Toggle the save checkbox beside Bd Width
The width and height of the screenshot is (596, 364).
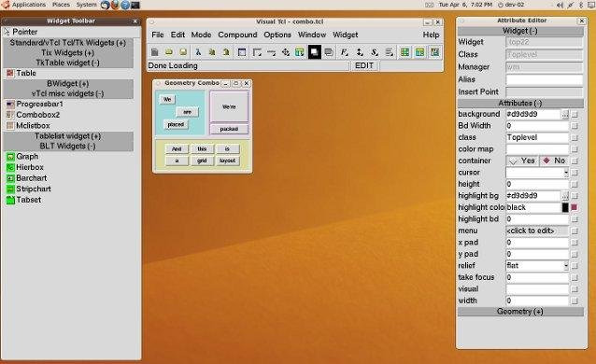click(x=575, y=126)
